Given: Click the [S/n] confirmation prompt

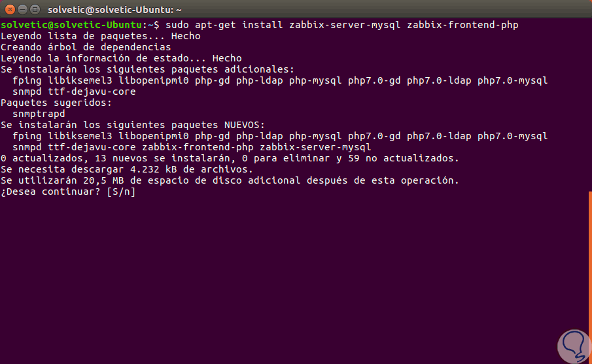Looking at the screenshot, I should 121,191.
